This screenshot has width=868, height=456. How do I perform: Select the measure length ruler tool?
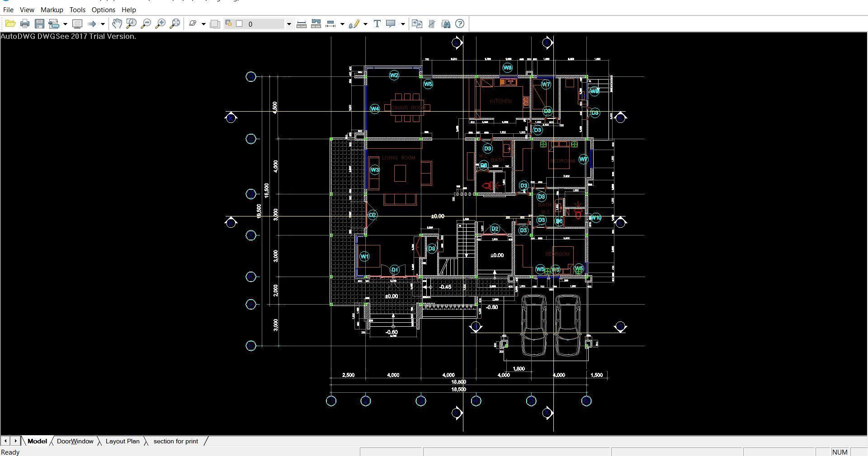[302, 24]
